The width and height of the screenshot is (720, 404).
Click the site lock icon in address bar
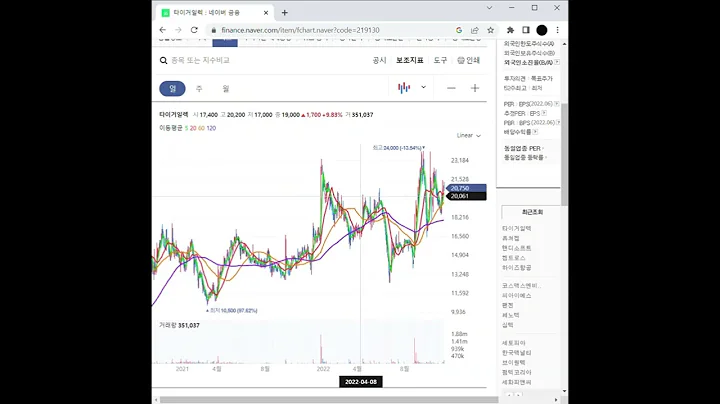[x=214, y=30]
